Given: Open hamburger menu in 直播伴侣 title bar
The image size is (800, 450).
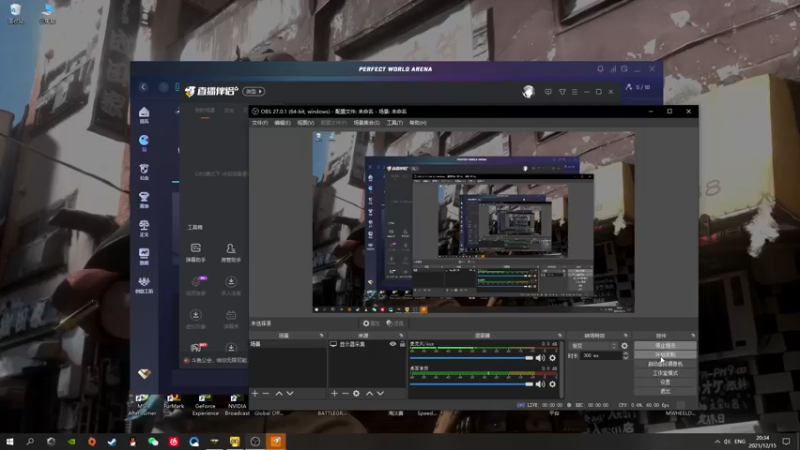Looking at the screenshot, I should pyautogui.click(x=574, y=92).
